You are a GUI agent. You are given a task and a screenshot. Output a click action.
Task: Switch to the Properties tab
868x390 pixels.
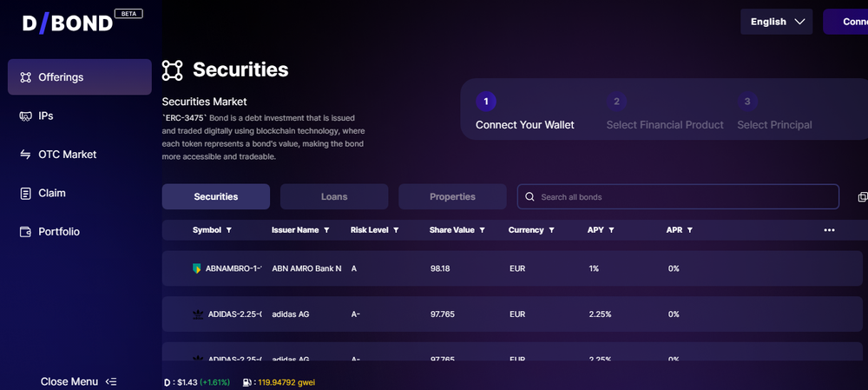coord(452,196)
